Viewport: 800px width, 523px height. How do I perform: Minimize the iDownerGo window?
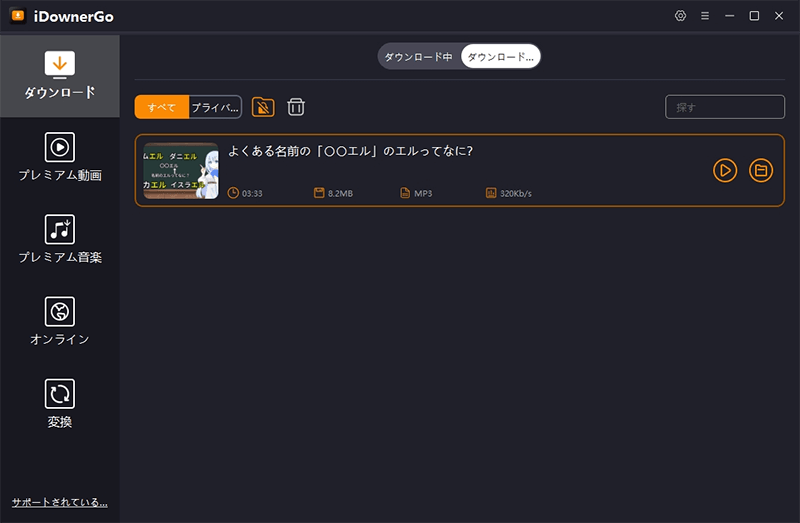click(730, 16)
